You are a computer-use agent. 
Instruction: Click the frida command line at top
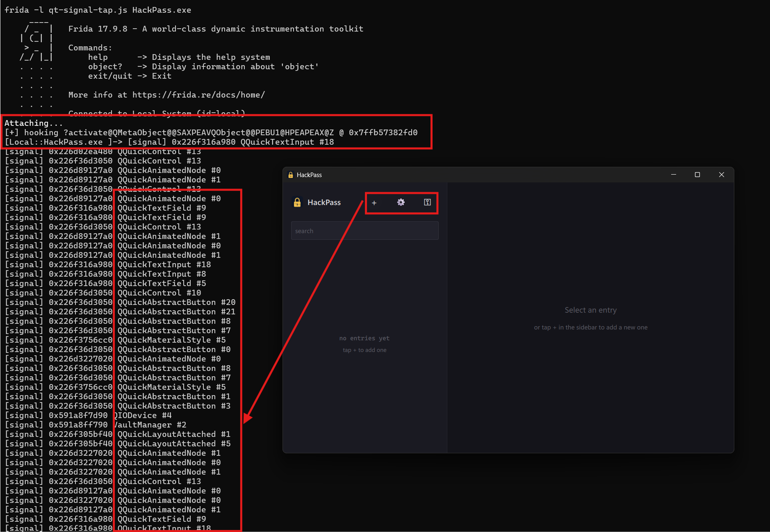pos(98,10)
